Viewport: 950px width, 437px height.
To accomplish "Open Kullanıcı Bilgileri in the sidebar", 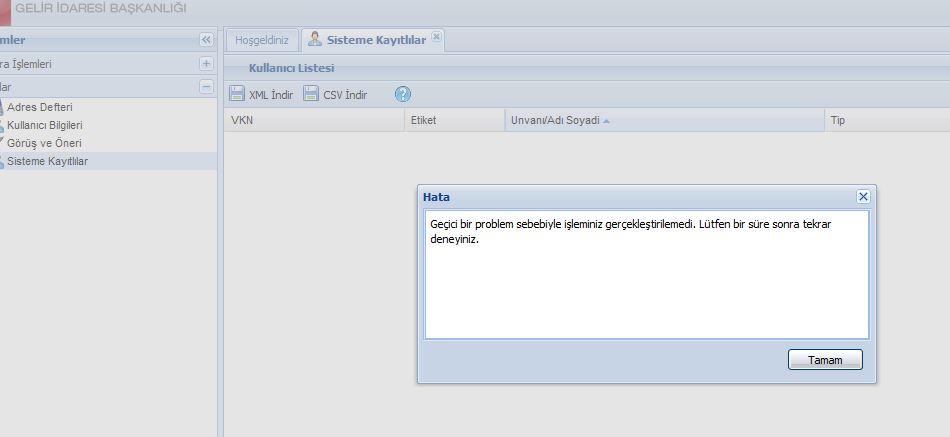I will [45, 125].
